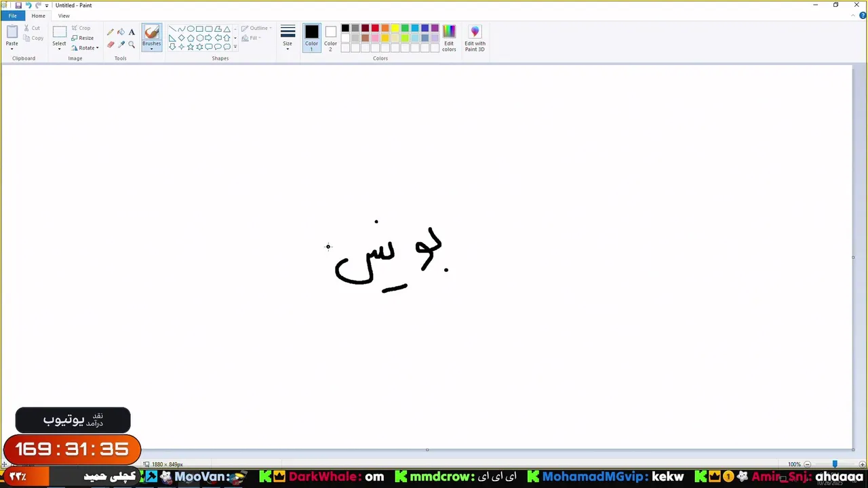The width and height of the screenshot is (868, 488).
Task: Pick the Hexagon shape in Shapes gallery
Action: tap(199, 38)
